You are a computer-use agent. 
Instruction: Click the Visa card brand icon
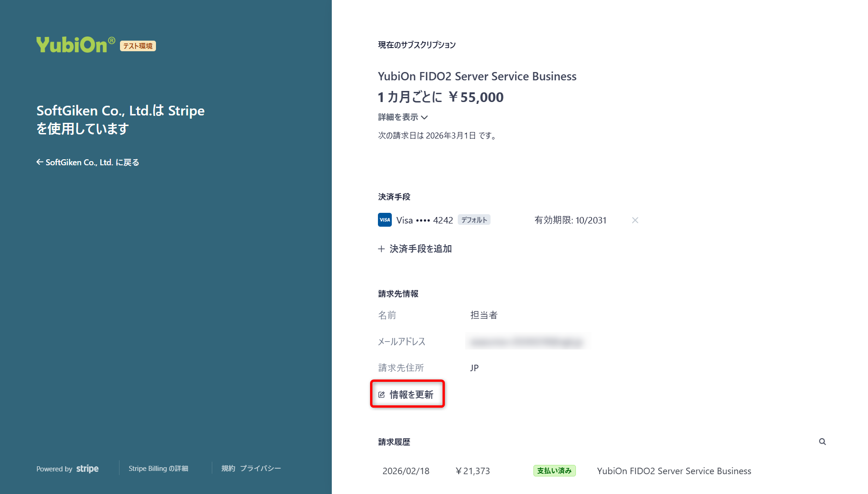pyautogui.click(x=384, y=220)
